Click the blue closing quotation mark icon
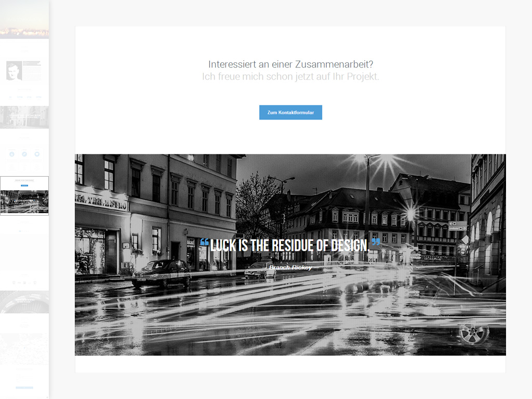This screenshot has width=532, height=399. [376, 242]
